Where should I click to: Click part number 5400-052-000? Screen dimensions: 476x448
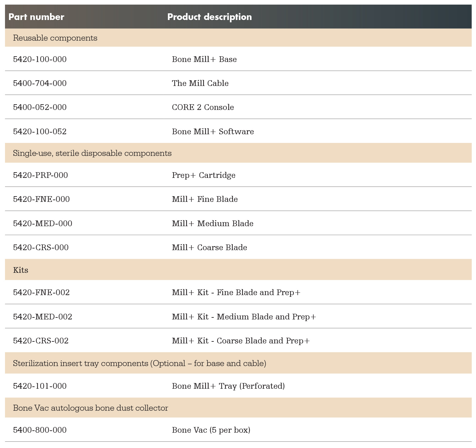[x=40, y=107]
